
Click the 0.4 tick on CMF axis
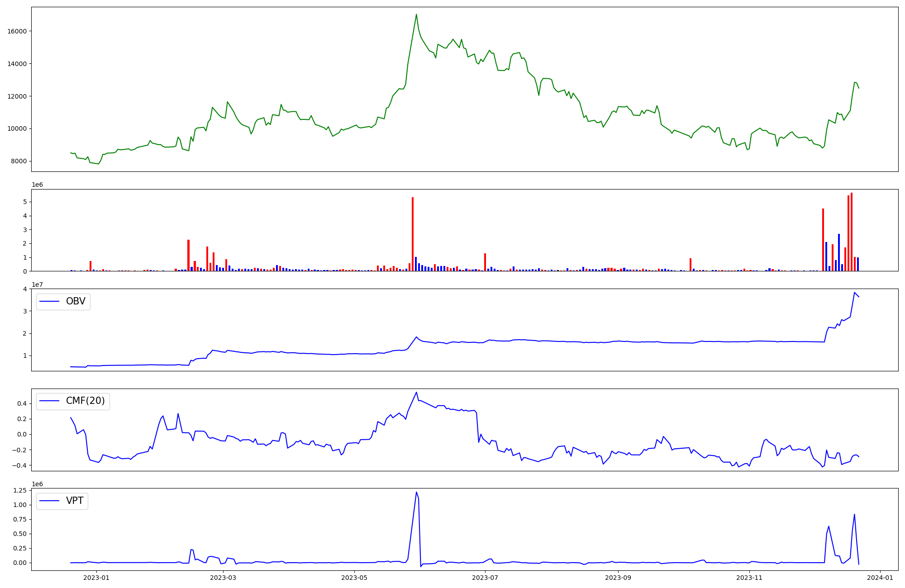click(x=23, y=403)
